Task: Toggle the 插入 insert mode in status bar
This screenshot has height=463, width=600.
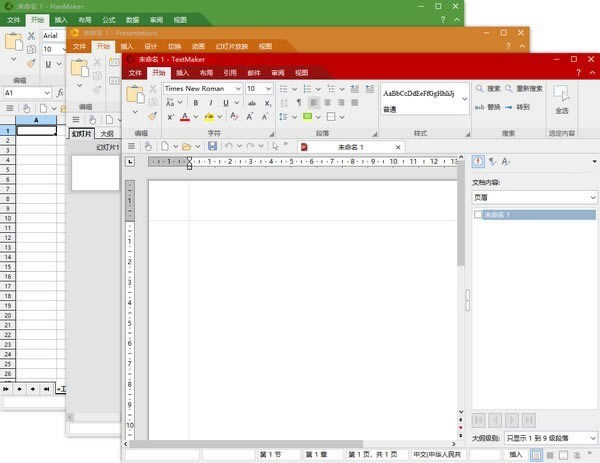Action: pyautogui.click(x=516, y=455)
